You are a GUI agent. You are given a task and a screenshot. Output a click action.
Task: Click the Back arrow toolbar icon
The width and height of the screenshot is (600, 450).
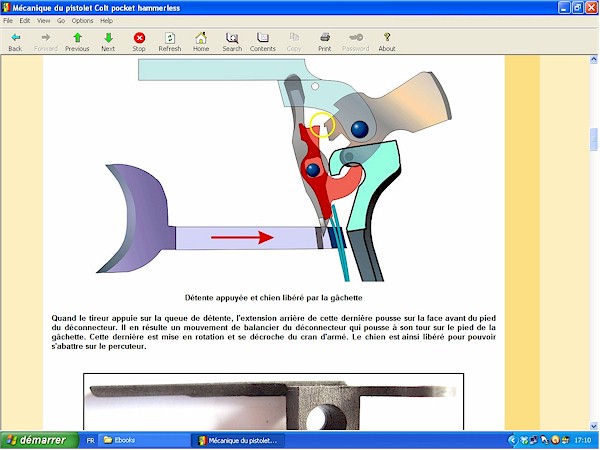coord(14,41)
